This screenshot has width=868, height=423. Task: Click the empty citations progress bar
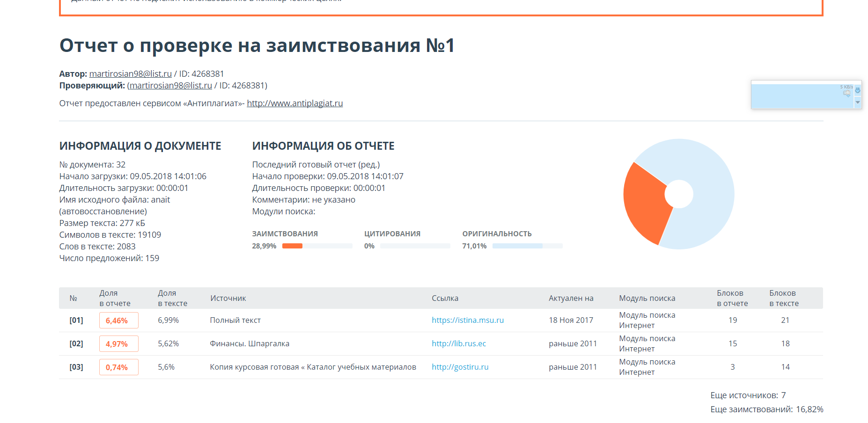(x=415, y=246)
